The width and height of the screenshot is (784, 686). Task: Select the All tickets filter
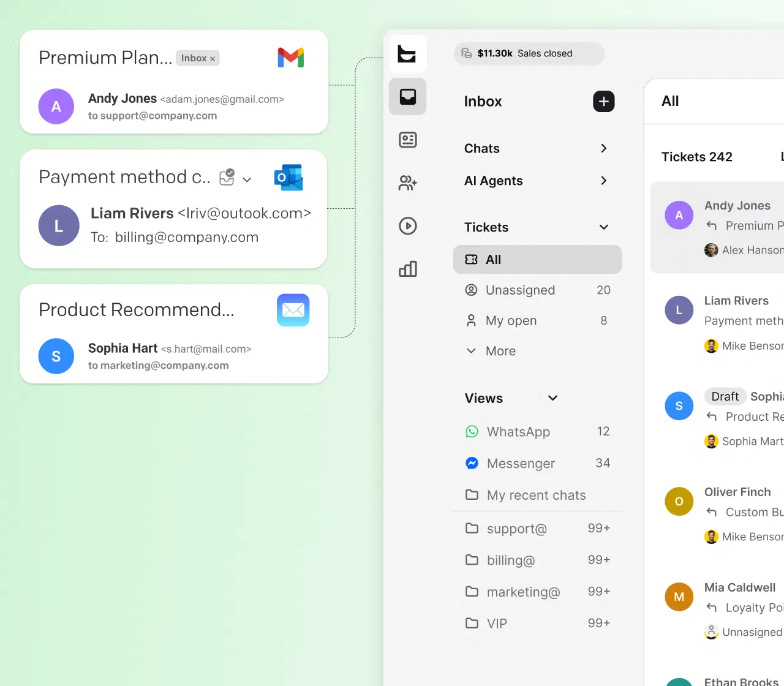click(537, 260)
